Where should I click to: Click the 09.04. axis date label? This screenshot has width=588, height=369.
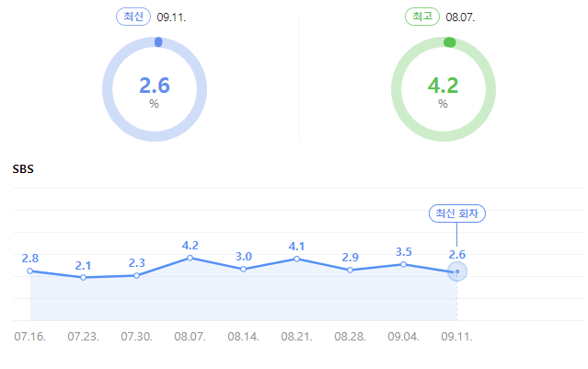pyautogui.click(x=403, y=337)
